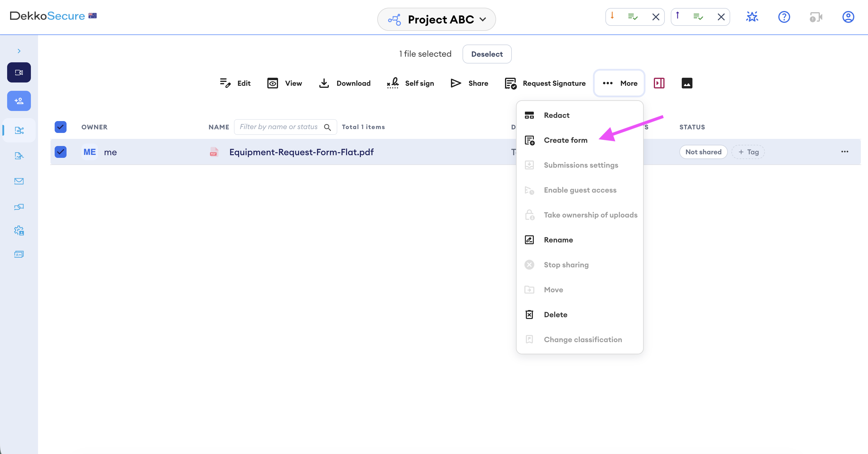The width and height of the screenshot is (868, 454).
Task: Expand the left sidebar chevron
Action: tap(19, 51)
